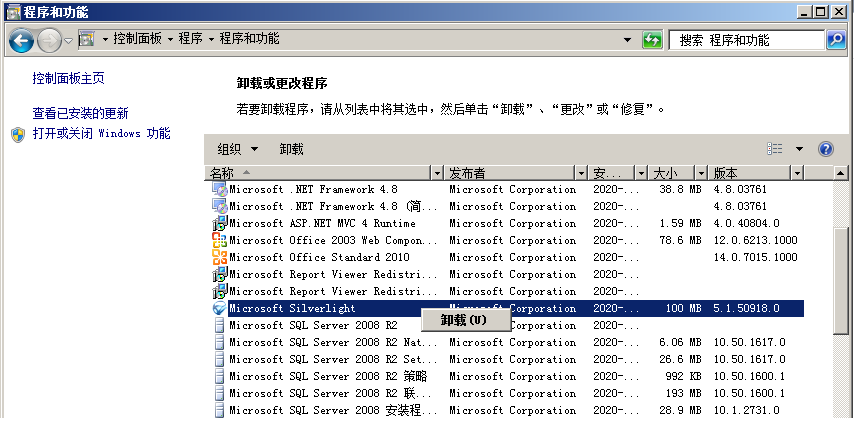Click the scrollbar up arrow
This screenshot has height=422, width=854.
pos(841,173)
